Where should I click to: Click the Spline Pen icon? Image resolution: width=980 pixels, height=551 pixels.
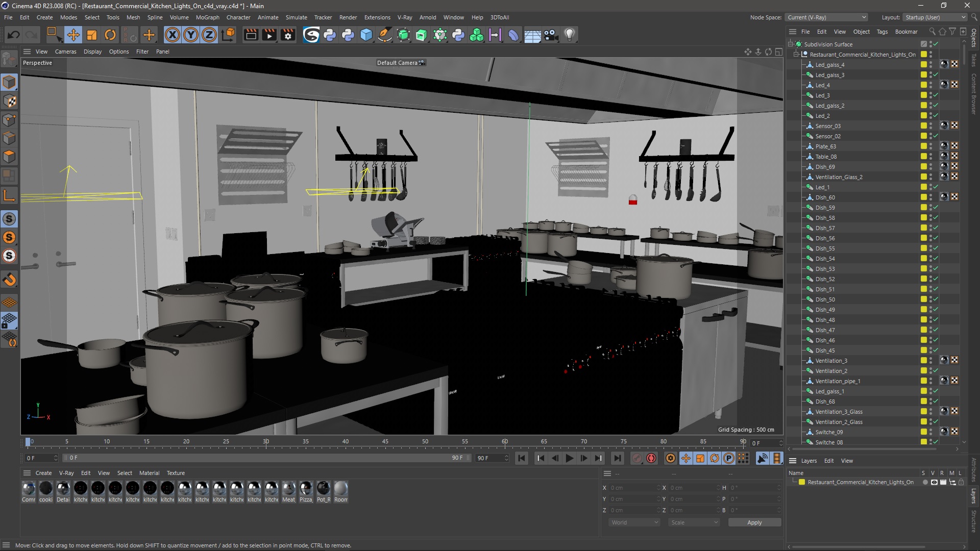385,35
